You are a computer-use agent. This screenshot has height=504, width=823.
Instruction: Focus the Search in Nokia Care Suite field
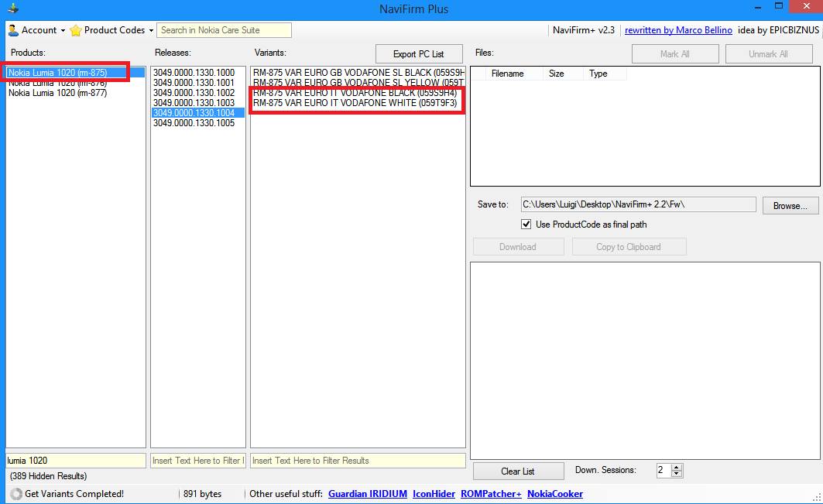click(224, 30)
